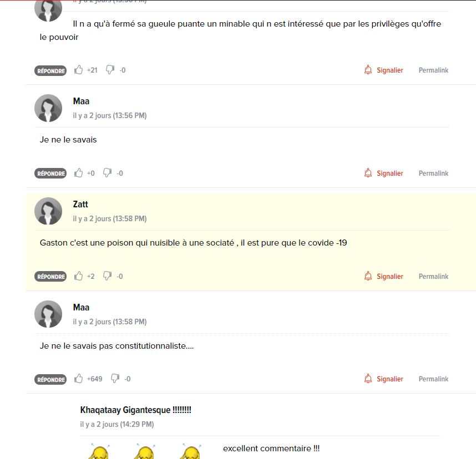Like Zatt's comment about Gaston

78,276
